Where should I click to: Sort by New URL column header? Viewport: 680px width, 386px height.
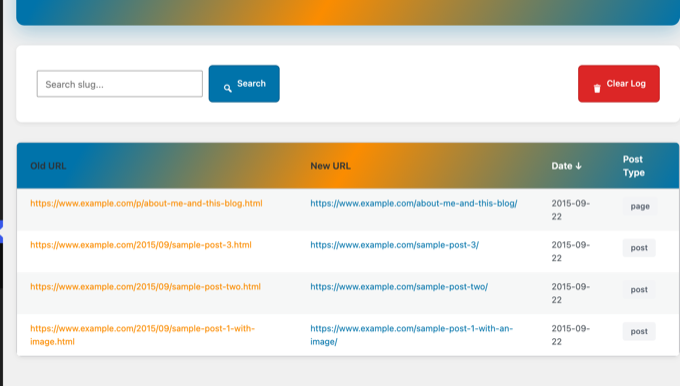330,166
